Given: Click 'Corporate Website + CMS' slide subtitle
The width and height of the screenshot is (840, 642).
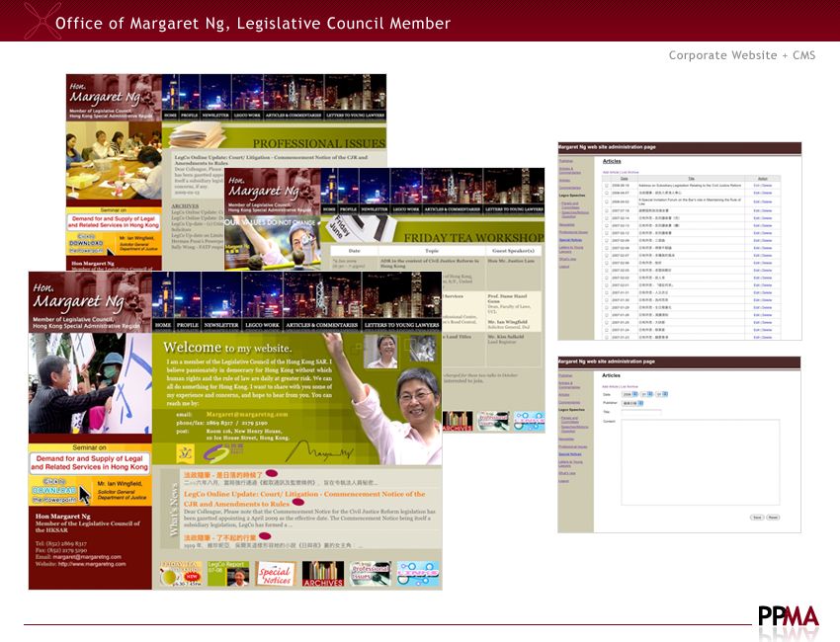Looking at the screenshot, I should [742, 55].
